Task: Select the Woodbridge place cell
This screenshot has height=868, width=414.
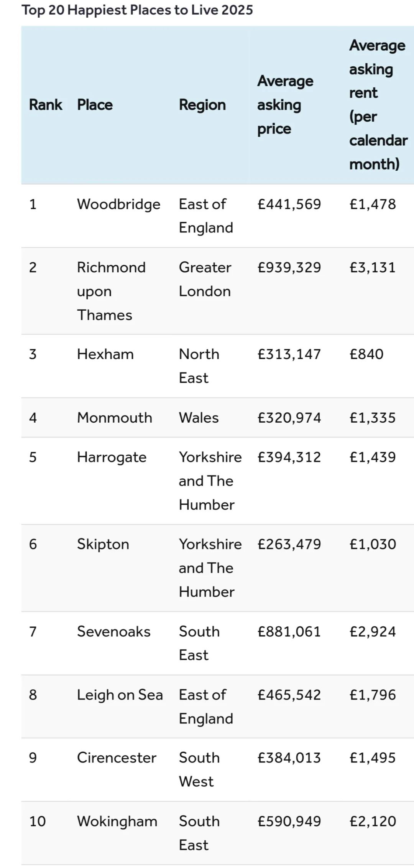Action: pyautogui.click(x=118, y=204)
